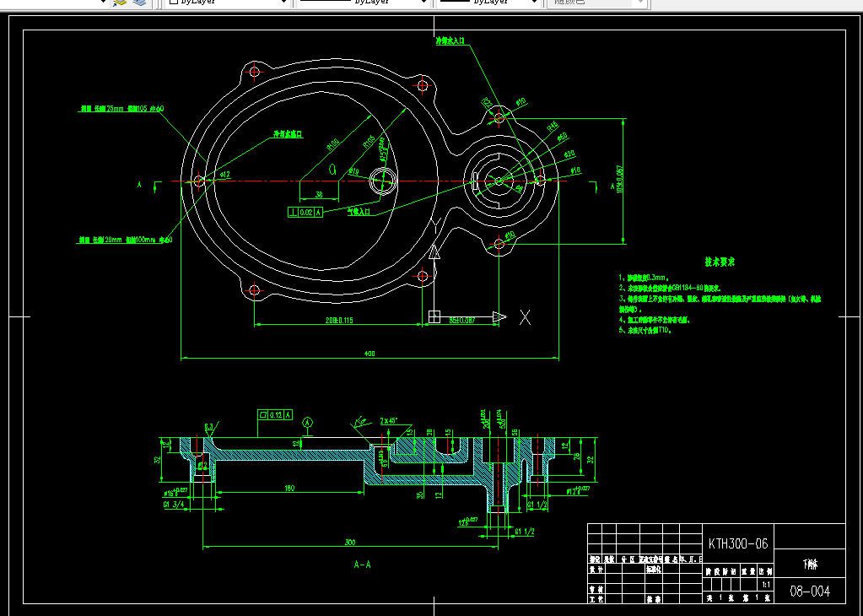Click the 下箱体 part name cell
This screenshot has width=863, height=616.
(x=810, y=565)
